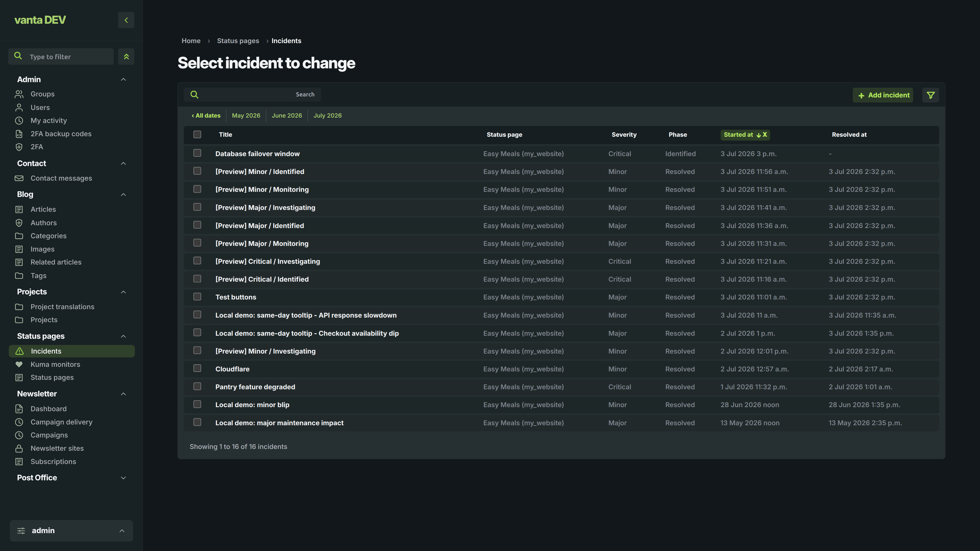Collapse the Projects sidebar section
The image size is (980, 551).
(x=123, y=292)
